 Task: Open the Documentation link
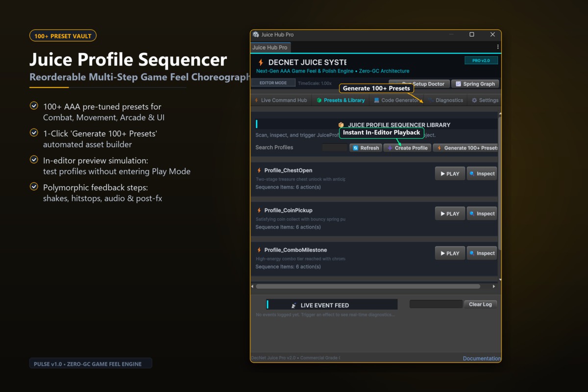(482, 358)
